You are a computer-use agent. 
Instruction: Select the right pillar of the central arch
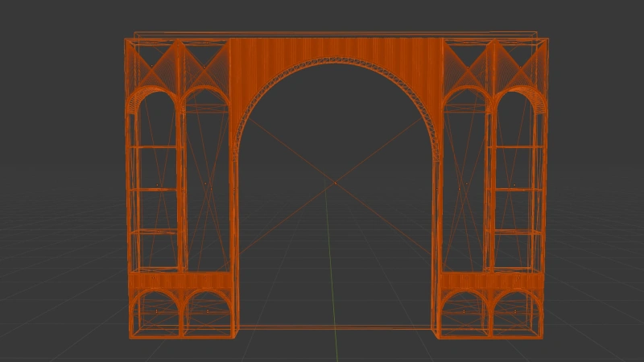[437, 241]
